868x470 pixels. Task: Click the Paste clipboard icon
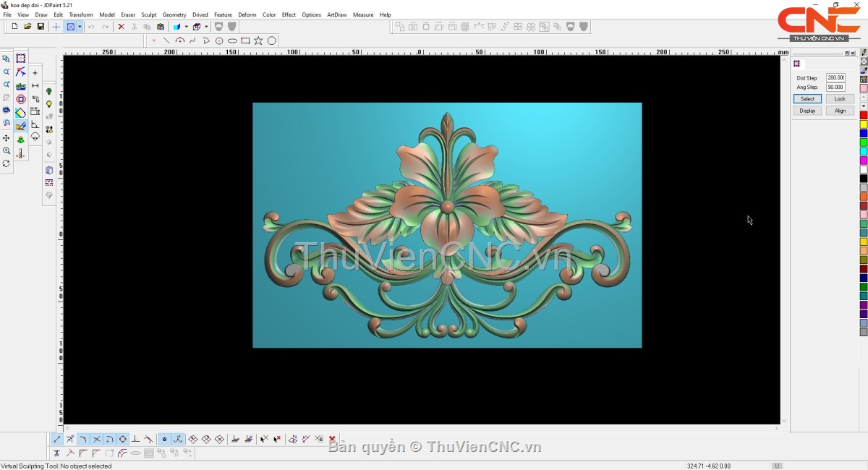(161, 27)
